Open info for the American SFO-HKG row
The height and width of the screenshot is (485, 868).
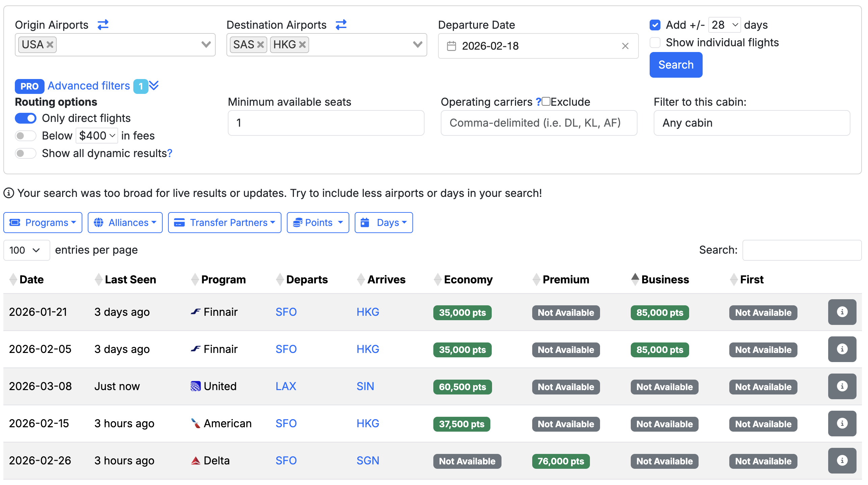click(842, 423)
